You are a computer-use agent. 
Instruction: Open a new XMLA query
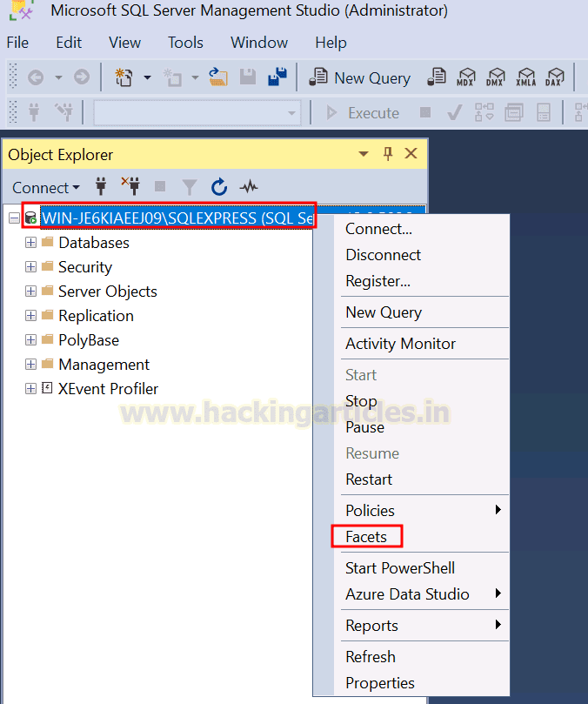pyautogui.click(x=525, y=77)
